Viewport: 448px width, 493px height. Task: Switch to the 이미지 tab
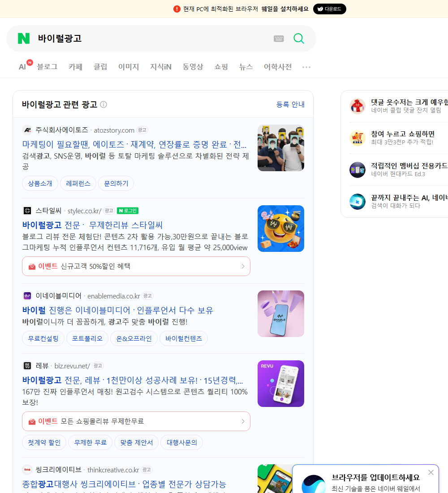pos(129,67)
